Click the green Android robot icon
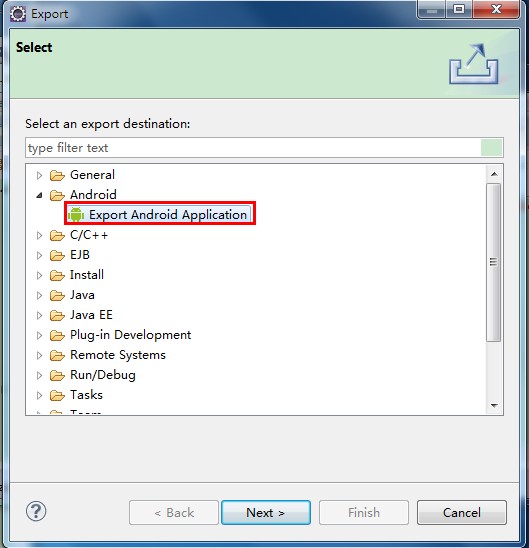Viewport: 529px width, 548px height. [x=76, y=215]
